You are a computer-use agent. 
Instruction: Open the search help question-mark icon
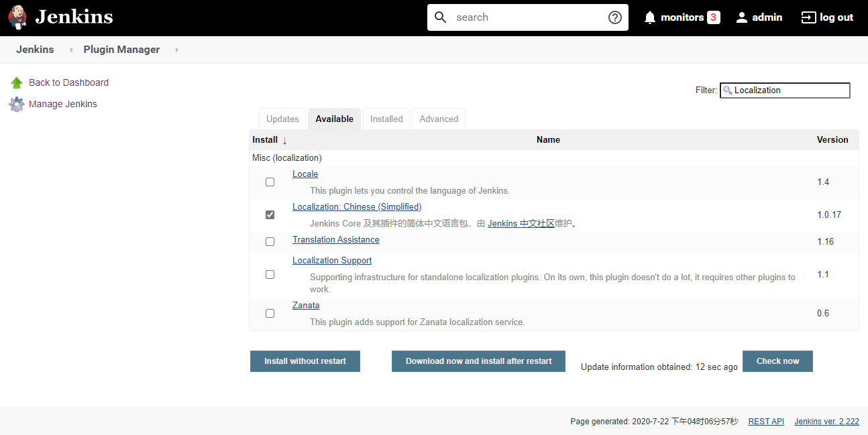[x=615, y=17]
